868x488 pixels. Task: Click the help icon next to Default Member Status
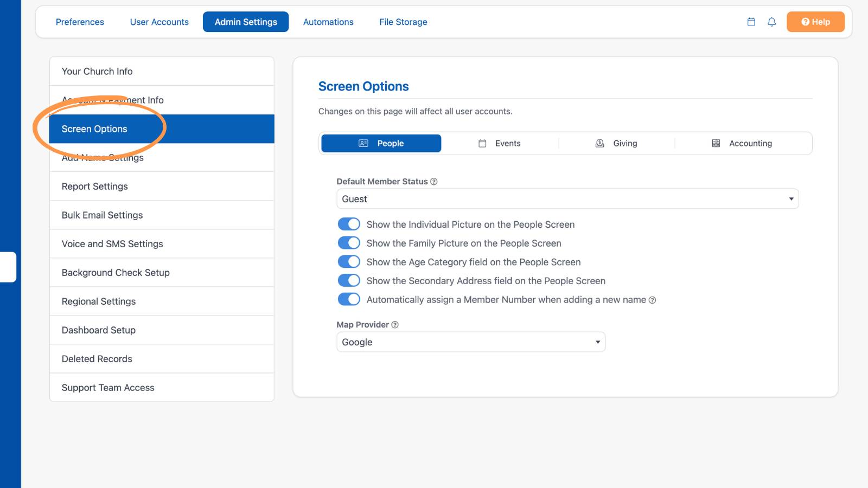[434, 182]
